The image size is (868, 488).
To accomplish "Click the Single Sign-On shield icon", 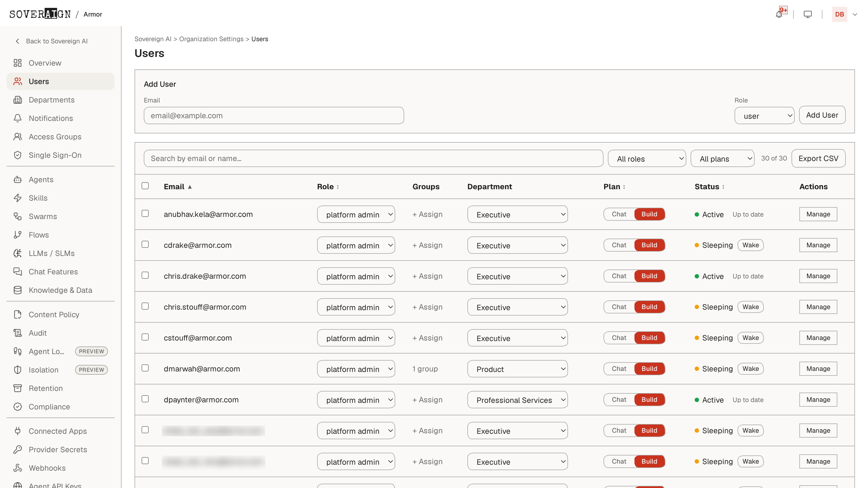I will (18, 155).
